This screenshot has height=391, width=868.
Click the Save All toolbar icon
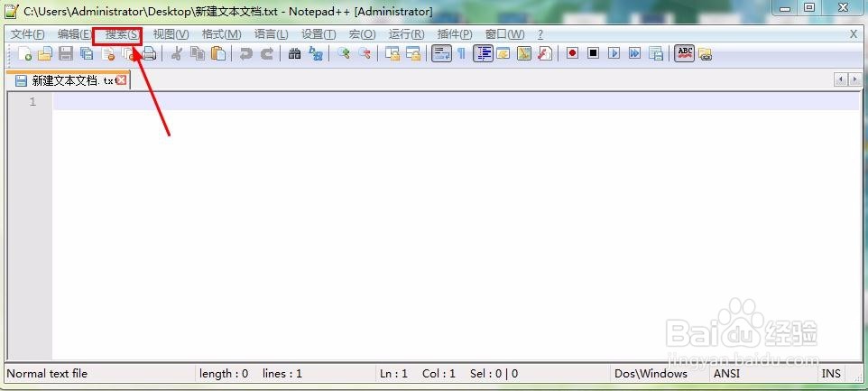pyautogui.click(x=87, y=53)
